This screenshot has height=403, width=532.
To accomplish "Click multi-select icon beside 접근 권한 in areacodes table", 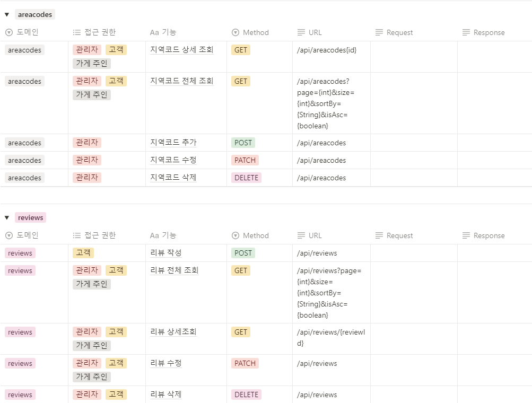I will (x=77, y=32).
